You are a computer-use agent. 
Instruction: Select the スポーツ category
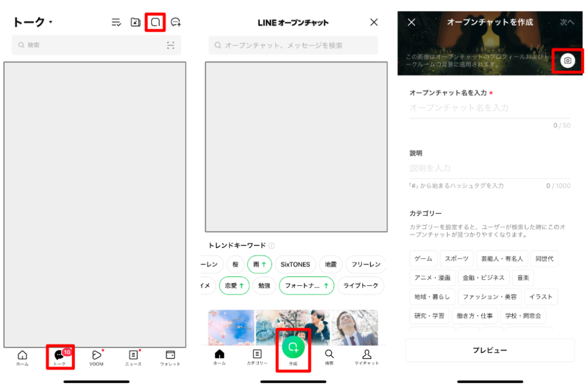(x=456, y=258)
